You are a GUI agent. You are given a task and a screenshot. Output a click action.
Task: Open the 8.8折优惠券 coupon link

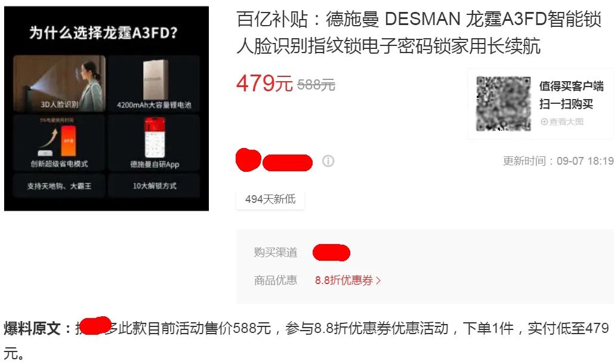(344, 280)
